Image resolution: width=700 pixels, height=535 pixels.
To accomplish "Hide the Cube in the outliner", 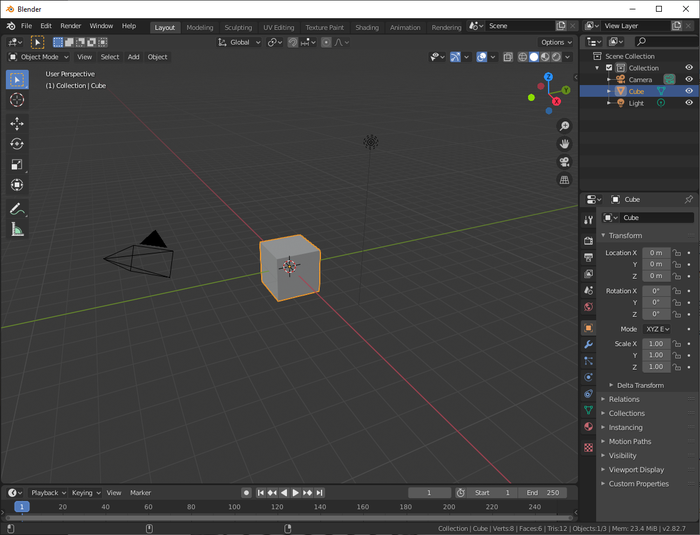I will (688, 91).
